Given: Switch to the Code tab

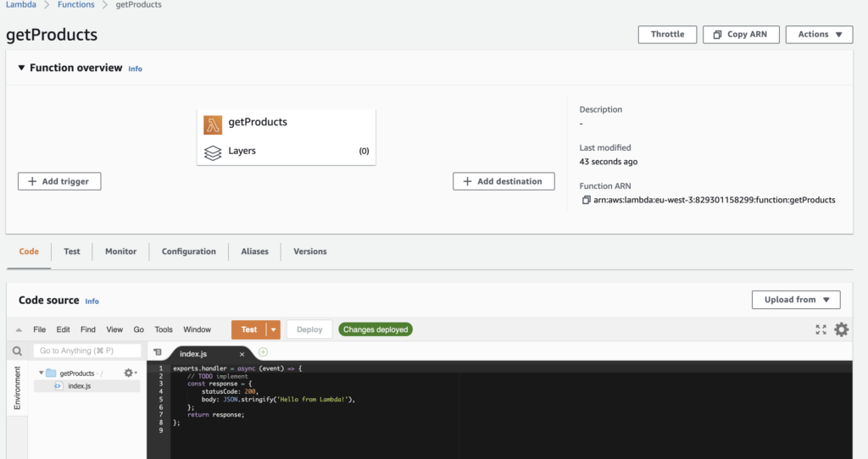Looking at the screenshot, I should point(29,251).
